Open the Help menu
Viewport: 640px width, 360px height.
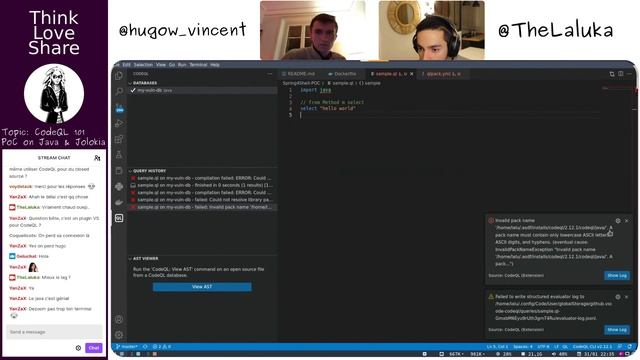[x=215, y=65]
